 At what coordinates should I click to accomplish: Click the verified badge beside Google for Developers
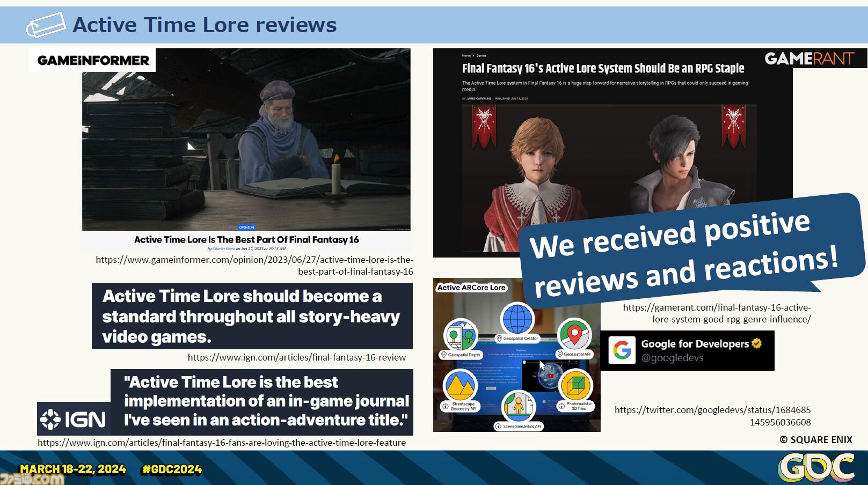[x=757, y=343]
